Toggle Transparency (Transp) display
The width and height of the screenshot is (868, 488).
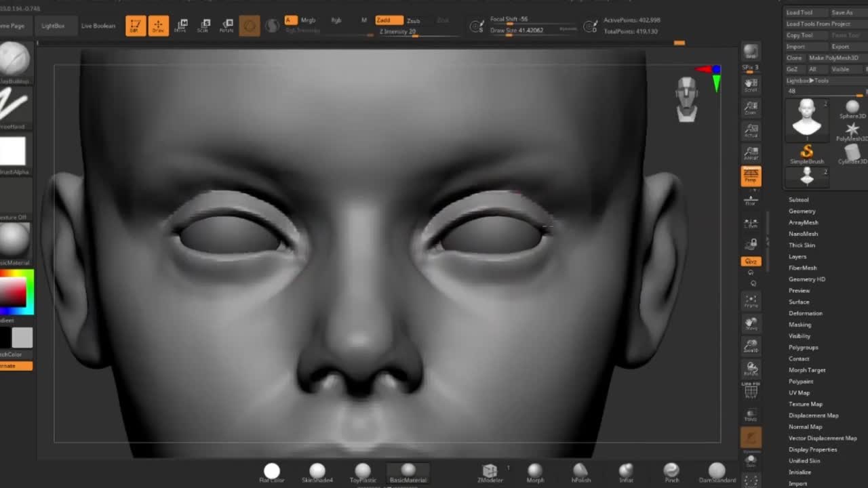pyautogui.click(x=751, y=415)
